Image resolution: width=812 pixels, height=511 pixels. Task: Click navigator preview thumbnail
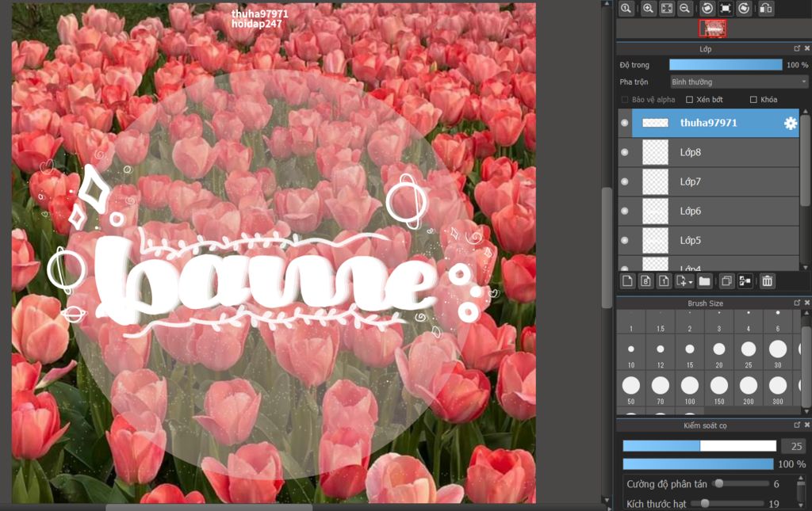click(x=713, y=29)
